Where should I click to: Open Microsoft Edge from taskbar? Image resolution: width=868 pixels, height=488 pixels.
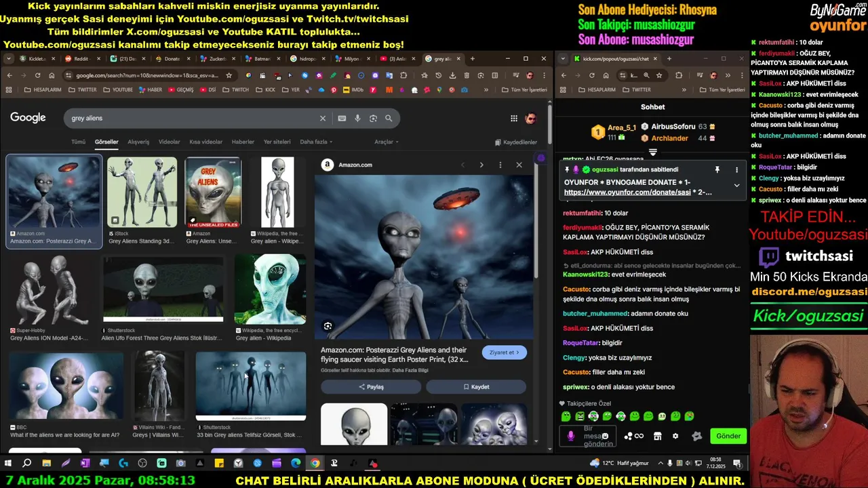(296, 464)
